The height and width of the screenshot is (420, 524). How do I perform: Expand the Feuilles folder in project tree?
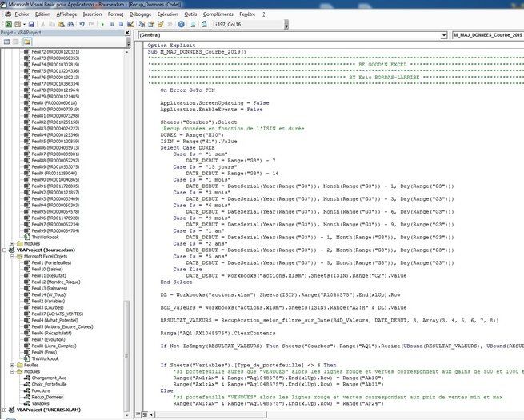tap(11, 364)
